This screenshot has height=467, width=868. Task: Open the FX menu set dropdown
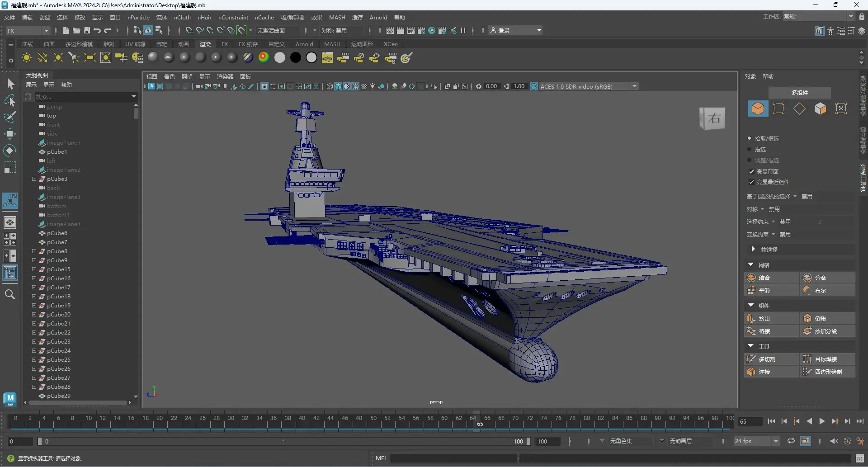tap(28, 30)
